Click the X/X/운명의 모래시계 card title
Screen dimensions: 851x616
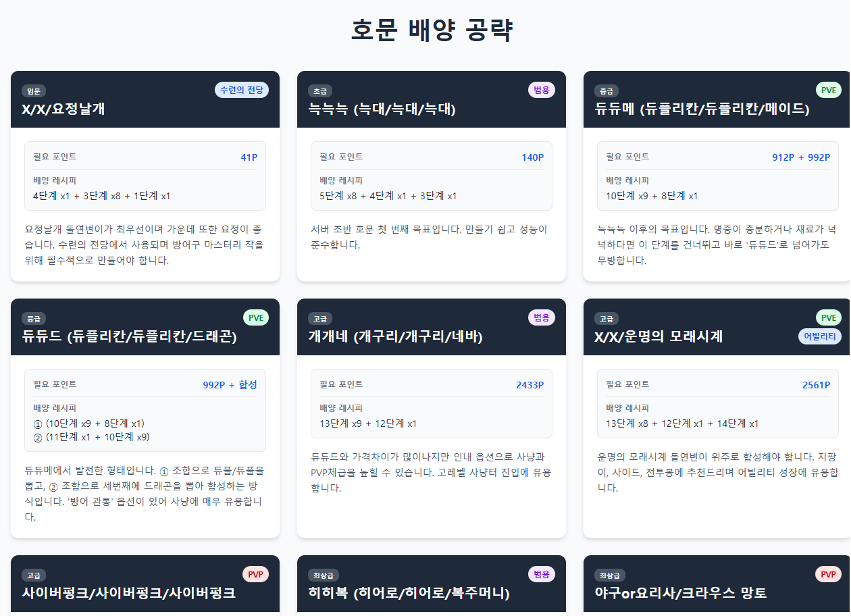[x=659, y=336]
